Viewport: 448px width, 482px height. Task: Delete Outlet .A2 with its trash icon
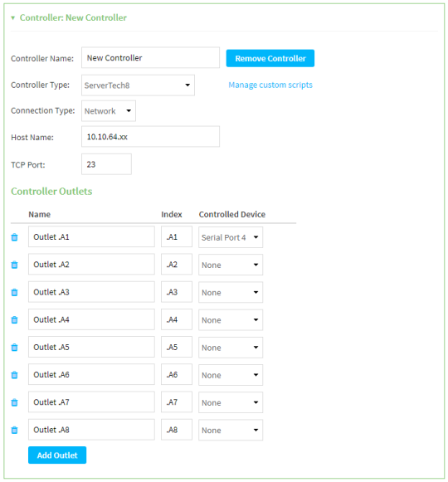(14, 265)
